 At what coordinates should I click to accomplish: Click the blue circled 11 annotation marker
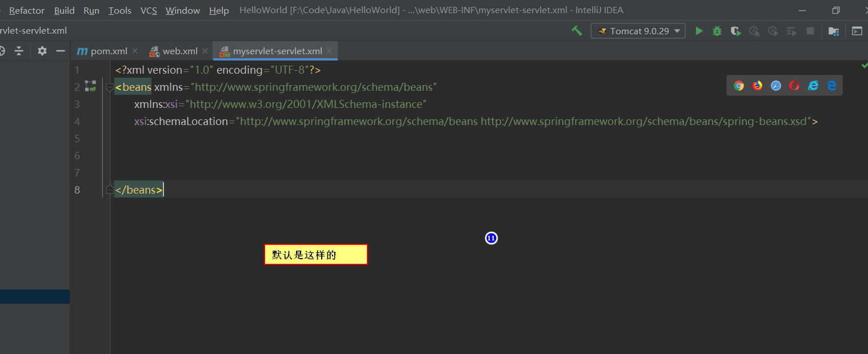491,238
